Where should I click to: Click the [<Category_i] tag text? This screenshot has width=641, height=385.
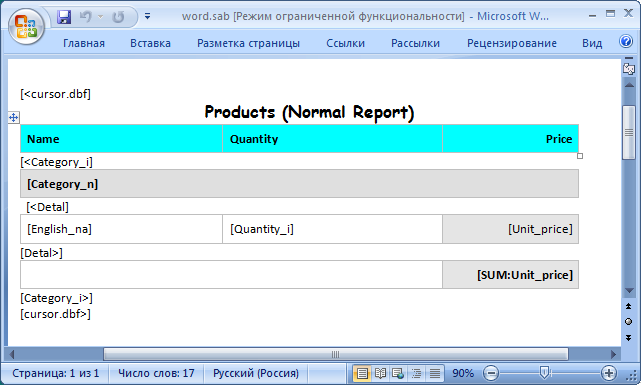click(x=56, y=162)
